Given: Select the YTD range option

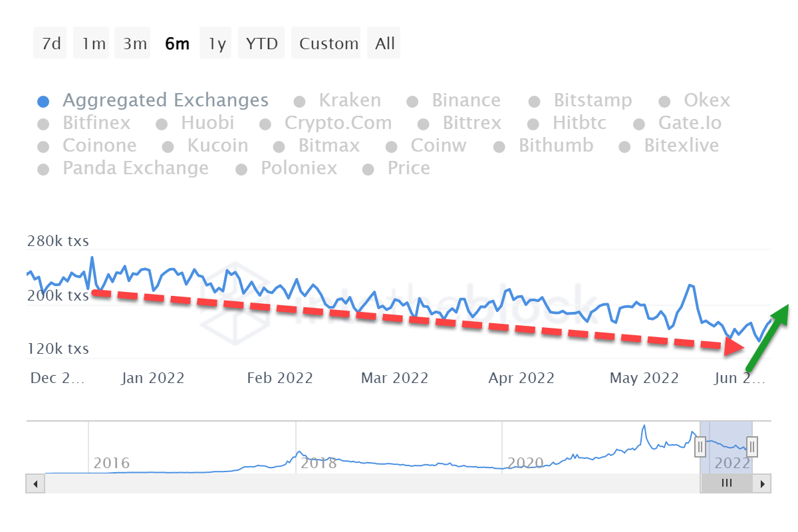Looking at the screenshot, I should point(261,44).
